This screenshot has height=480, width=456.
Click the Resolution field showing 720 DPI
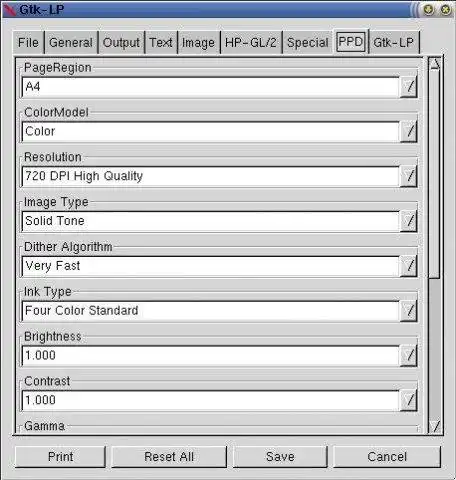(x=210, y=176)
